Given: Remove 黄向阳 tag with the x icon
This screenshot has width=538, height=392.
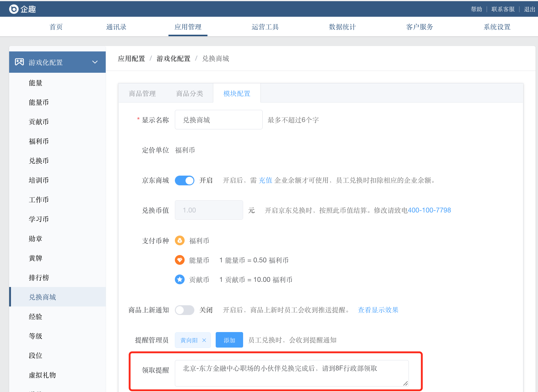Looking at the screenshot, I should click(204, 340).
